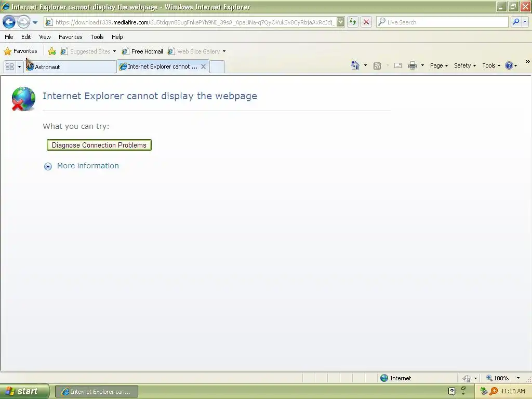Open the zoom level 100% button
The width and height of the screenshot is (532, 399).
pyautogui.click(x=498, y=378)
